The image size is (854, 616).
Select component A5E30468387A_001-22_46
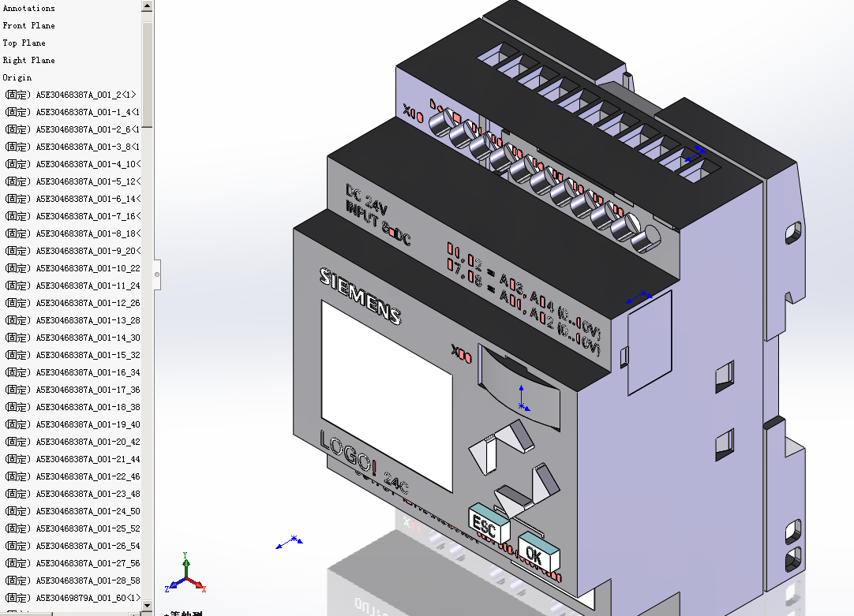coord(72,476)
